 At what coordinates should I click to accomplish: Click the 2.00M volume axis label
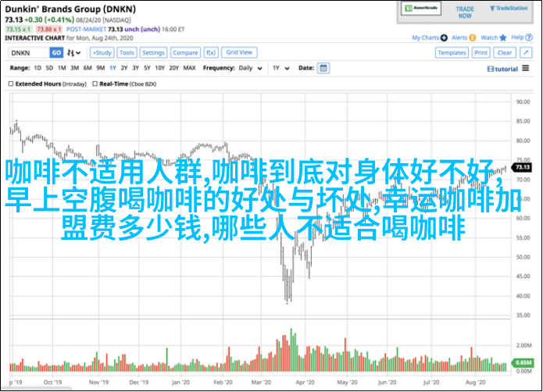pyautogui.click(x=523, y=345)
